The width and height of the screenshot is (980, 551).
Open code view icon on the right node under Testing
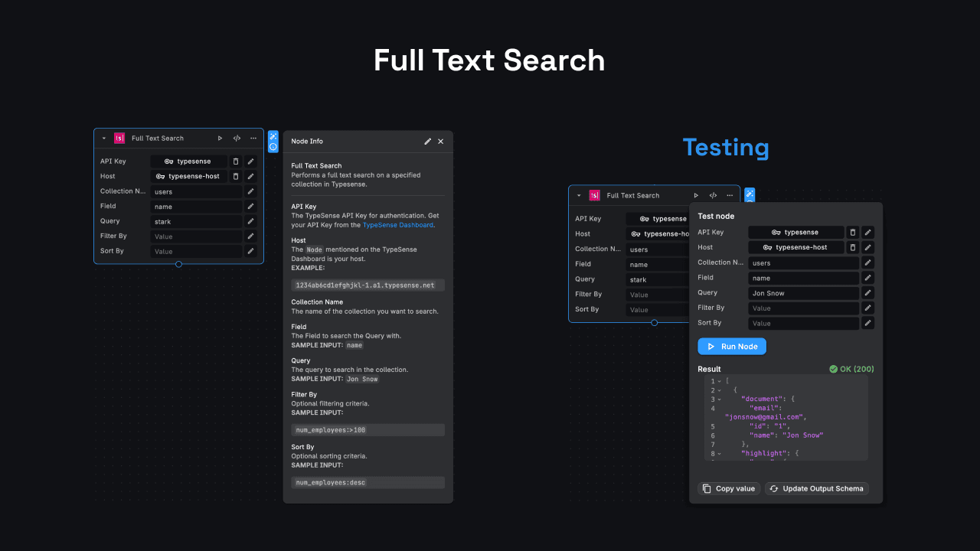point(713,196)
